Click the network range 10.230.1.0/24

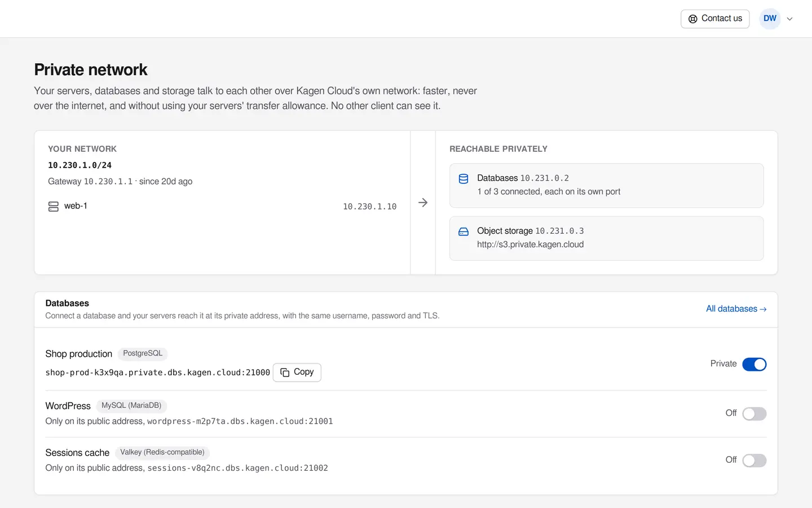pyautogui.click(x=80, y=165)
